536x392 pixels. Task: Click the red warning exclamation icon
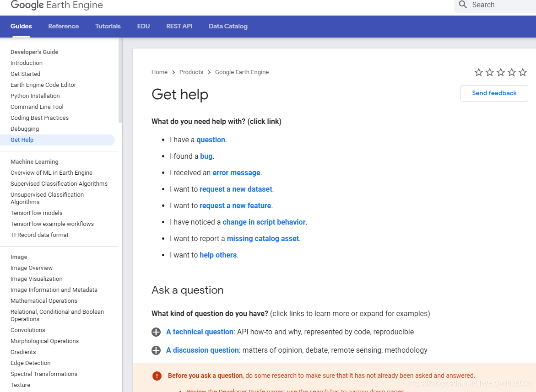click(x=157, y=376)
